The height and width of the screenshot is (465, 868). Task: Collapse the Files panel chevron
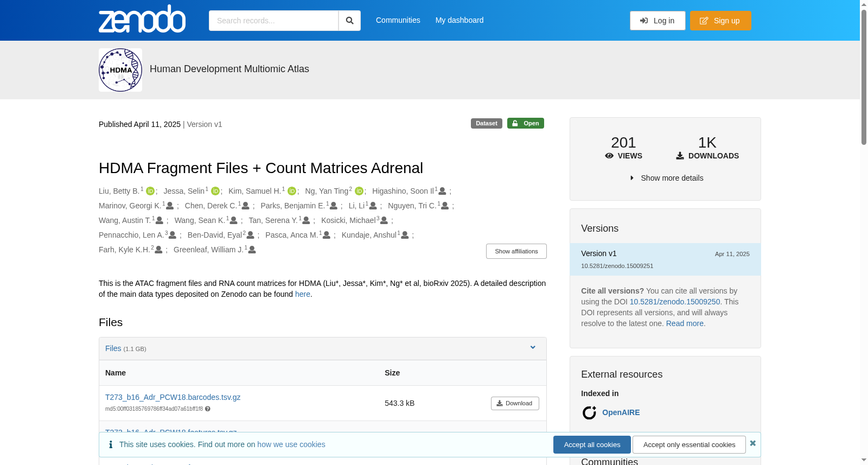pyautogui.click(x=533, y=348)
